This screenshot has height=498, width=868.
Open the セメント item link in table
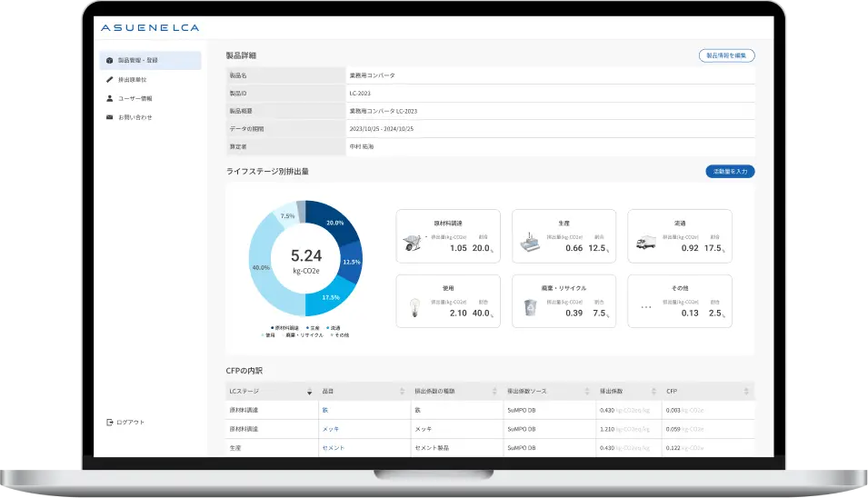[x=333, y=448]
